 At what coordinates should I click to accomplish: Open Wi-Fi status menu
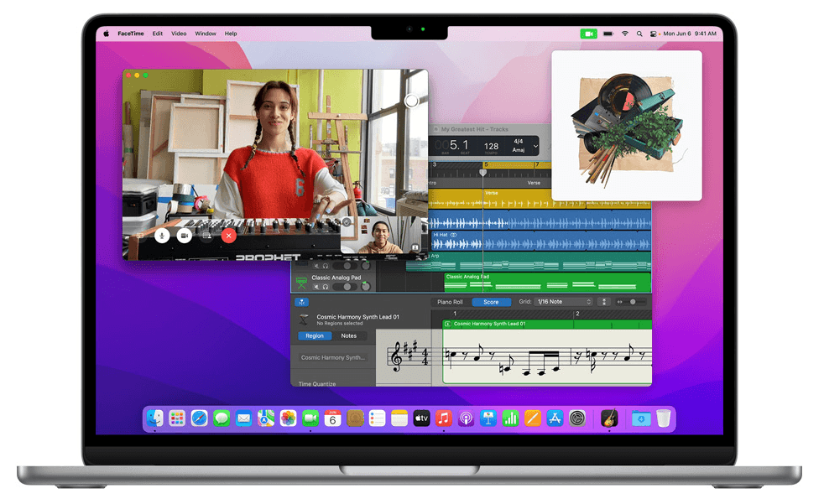click(x=625, y=34)
